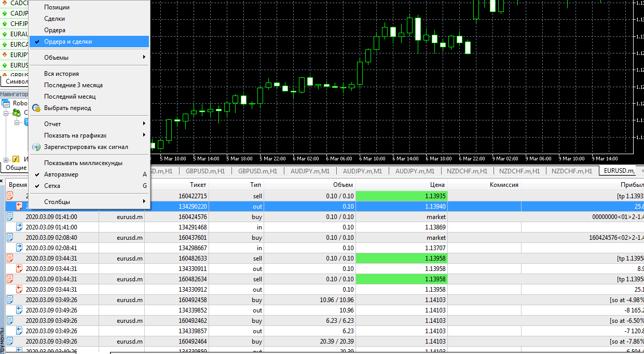Screen dimensions: 644x354
Task: Click the out deal icon for ticket 134339857
Action: [x=19, y=331]
